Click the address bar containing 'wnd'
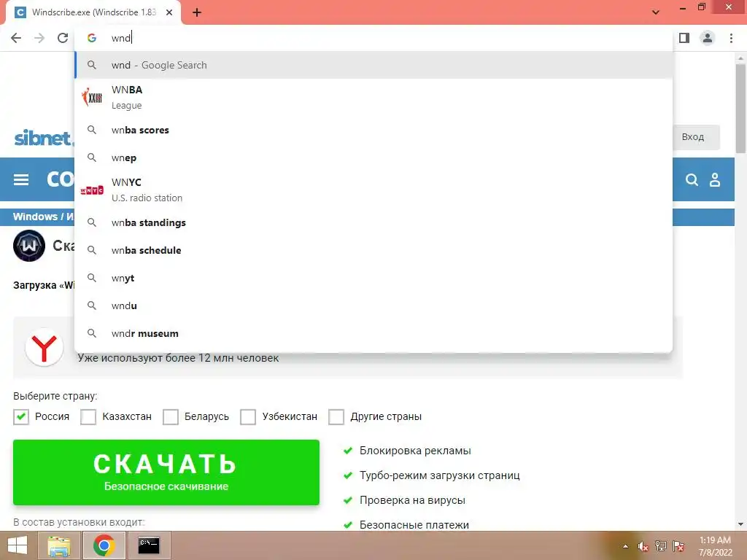Screen dimensions: 747x560 373,38
